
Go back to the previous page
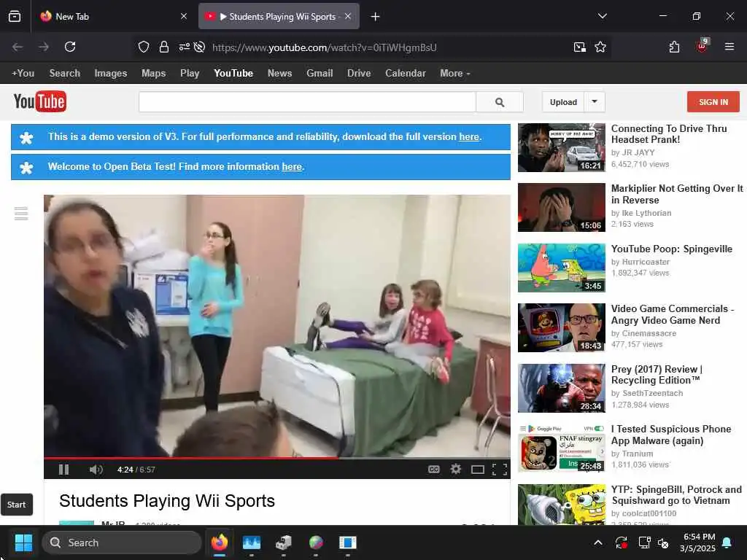click(18, 47)
